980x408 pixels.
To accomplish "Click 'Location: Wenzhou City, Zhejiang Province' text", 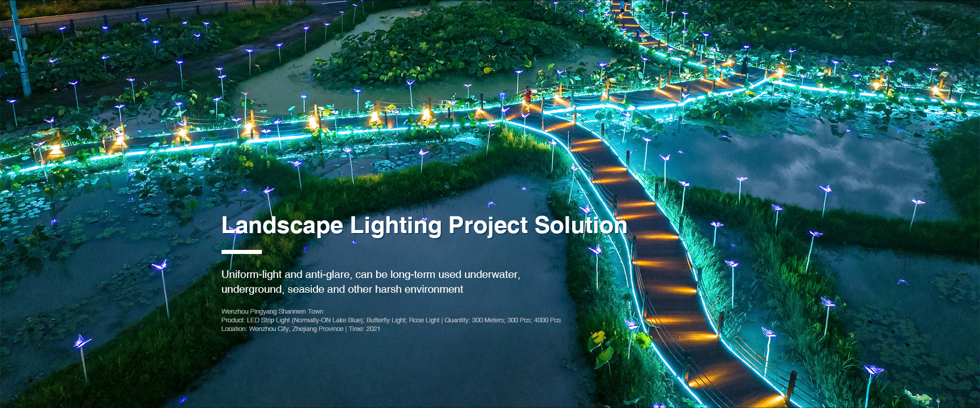I will tap(282, 329).
